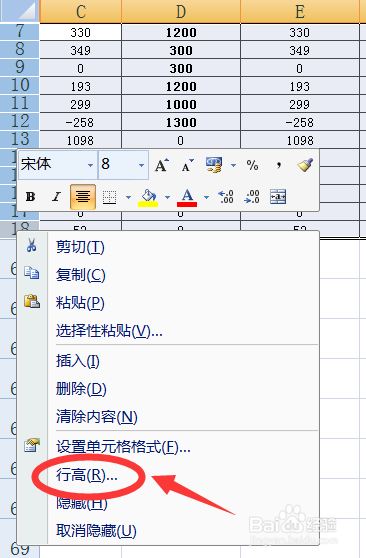
Task: Click Merge and Center icon
Action: (278, 196)
